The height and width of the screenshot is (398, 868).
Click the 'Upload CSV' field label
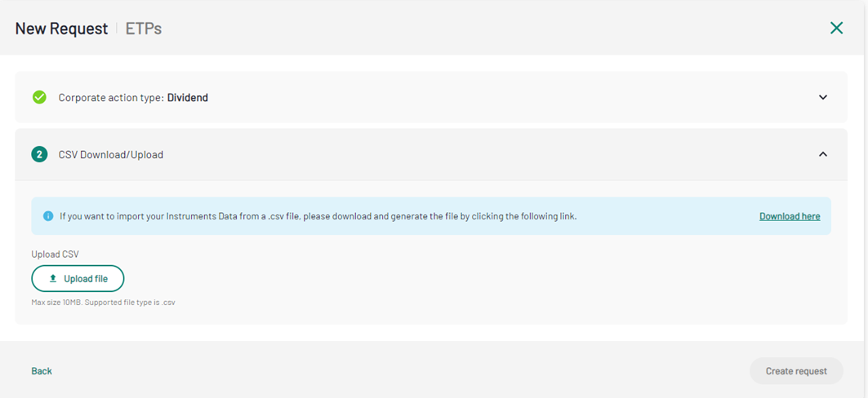56,254
